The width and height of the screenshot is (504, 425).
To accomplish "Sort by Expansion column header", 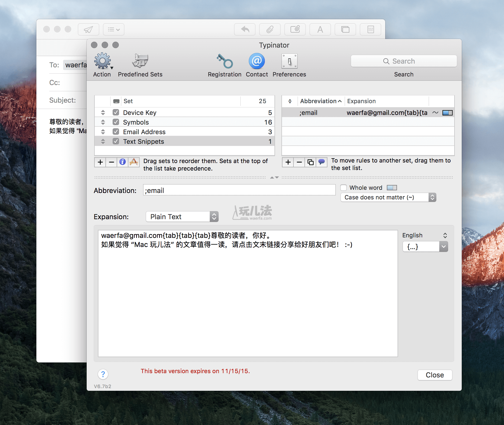I will coord(387,101).
